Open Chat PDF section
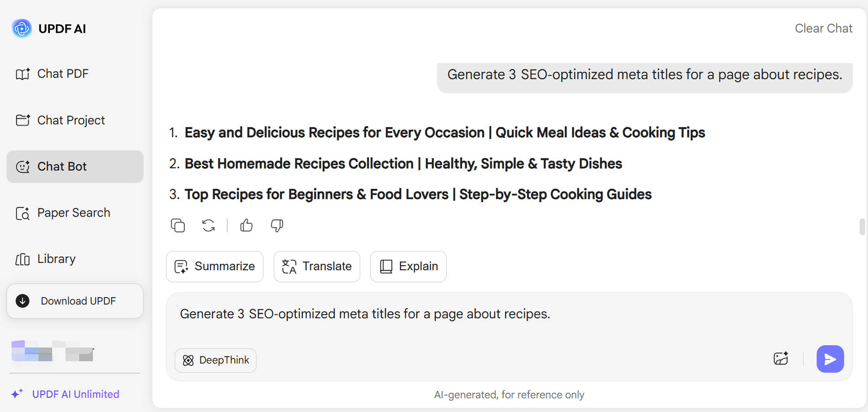 click(63, 74)
